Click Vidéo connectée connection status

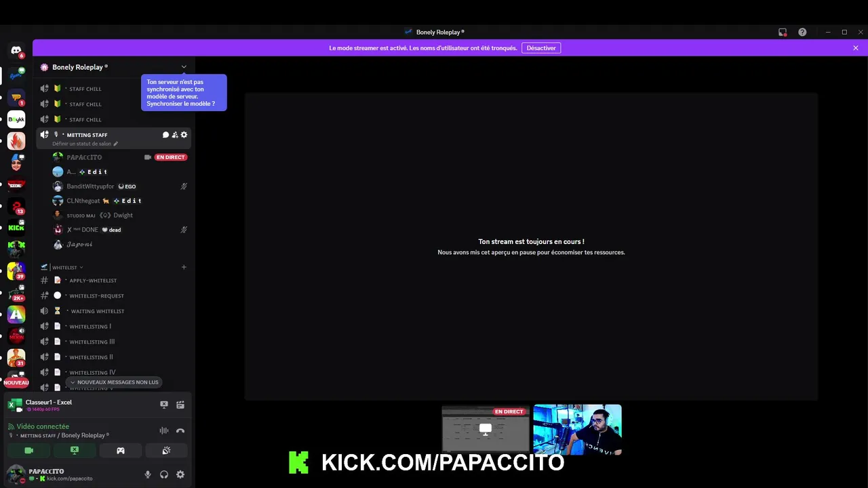(x=43, y=426)
